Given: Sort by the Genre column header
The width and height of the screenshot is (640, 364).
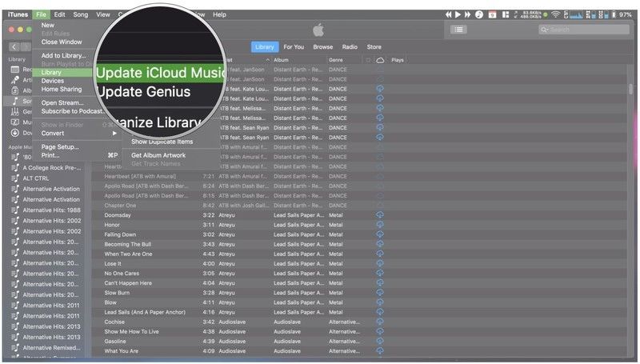Looking at the screenshot, I should (335, 60).
